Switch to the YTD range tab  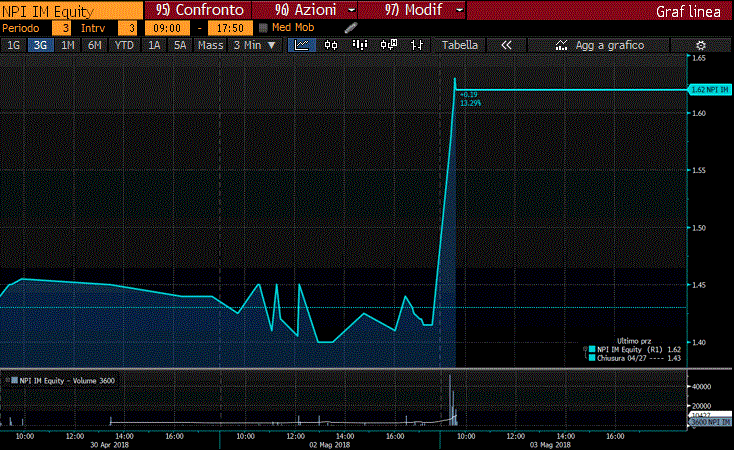(x=124, y=45)
